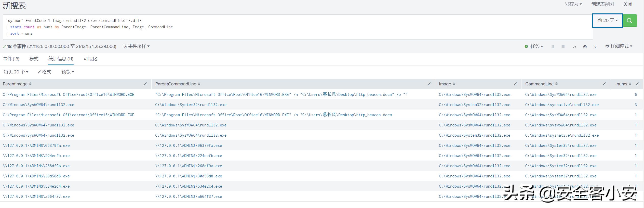Expand the 任务 job menu

coord(536,46)
